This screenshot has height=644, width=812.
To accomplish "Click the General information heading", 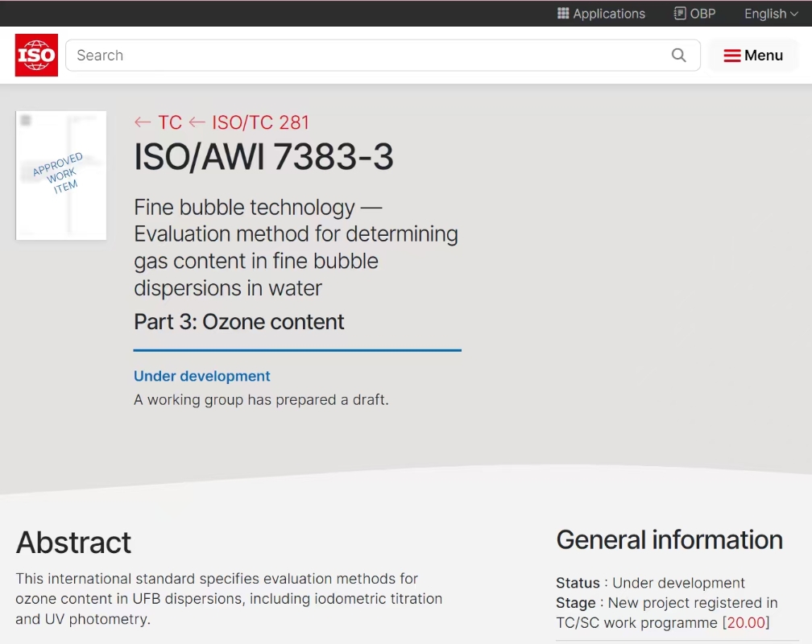I will click(x=669, y=539).
